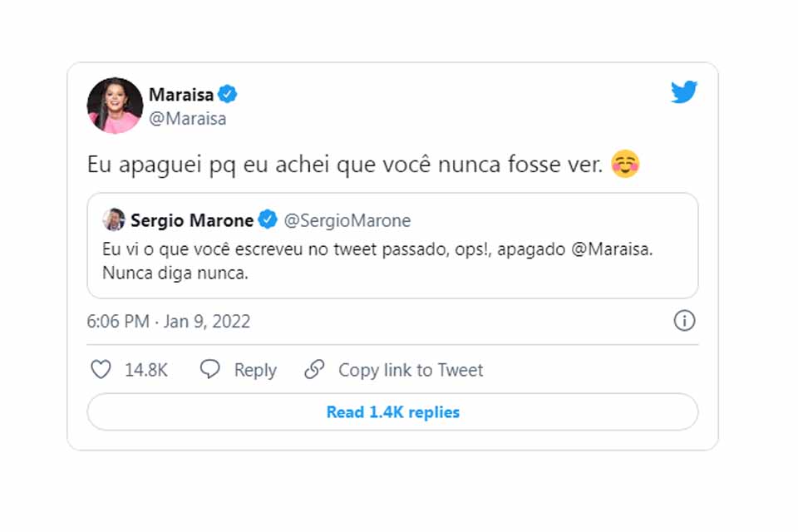Click Sergio Marone's verified badge

point(268,220)
